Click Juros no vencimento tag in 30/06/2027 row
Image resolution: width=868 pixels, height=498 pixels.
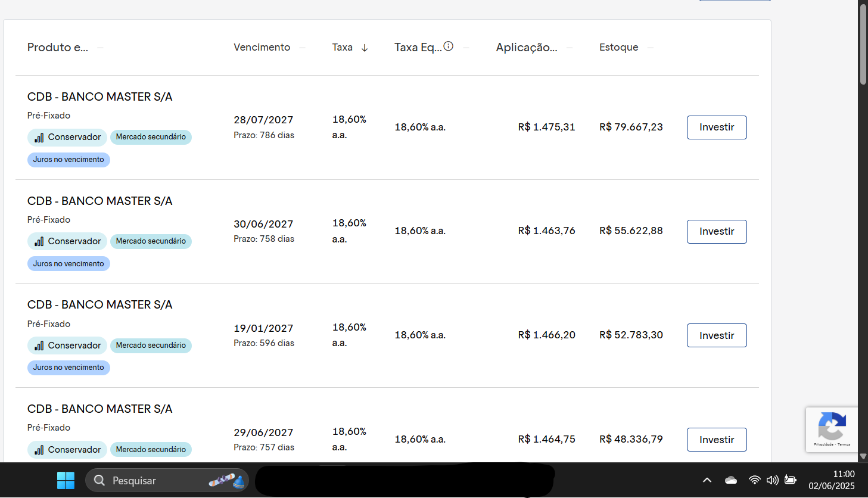point(69,264)
